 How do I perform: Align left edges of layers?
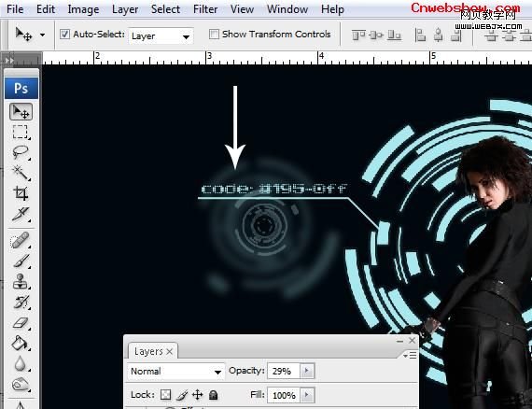coord(420,35)
